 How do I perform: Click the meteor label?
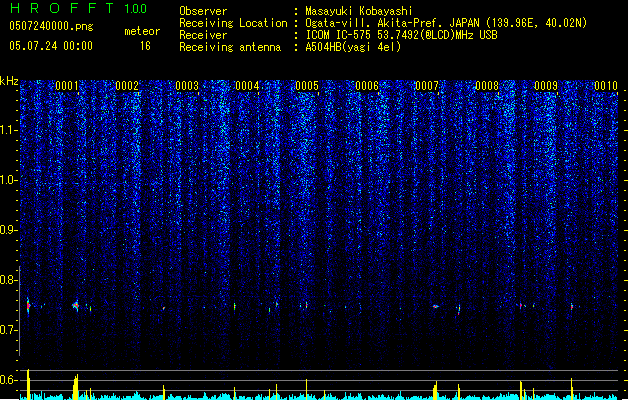coord(142,31)
